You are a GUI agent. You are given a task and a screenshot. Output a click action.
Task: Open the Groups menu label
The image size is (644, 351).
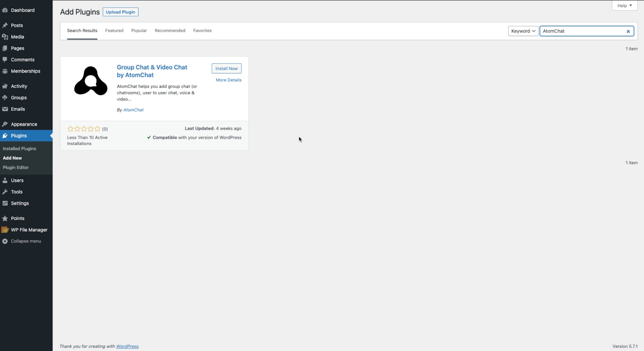click(19, 98)
